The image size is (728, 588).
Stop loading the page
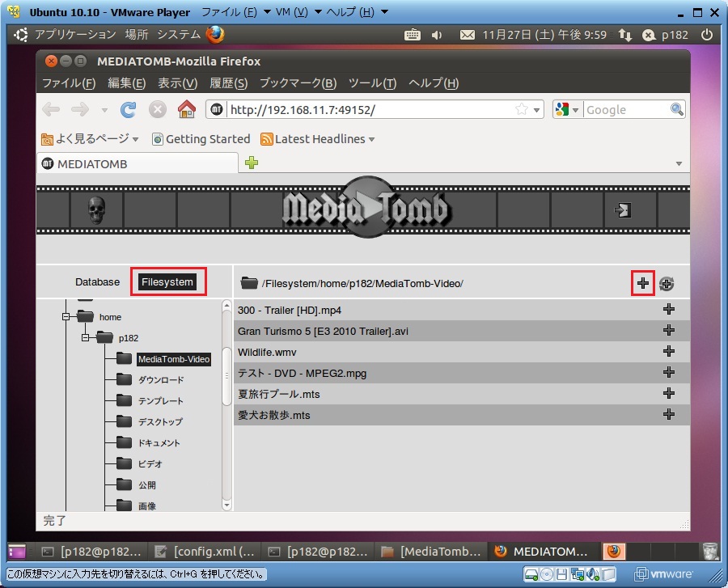(x=158, y=110)
